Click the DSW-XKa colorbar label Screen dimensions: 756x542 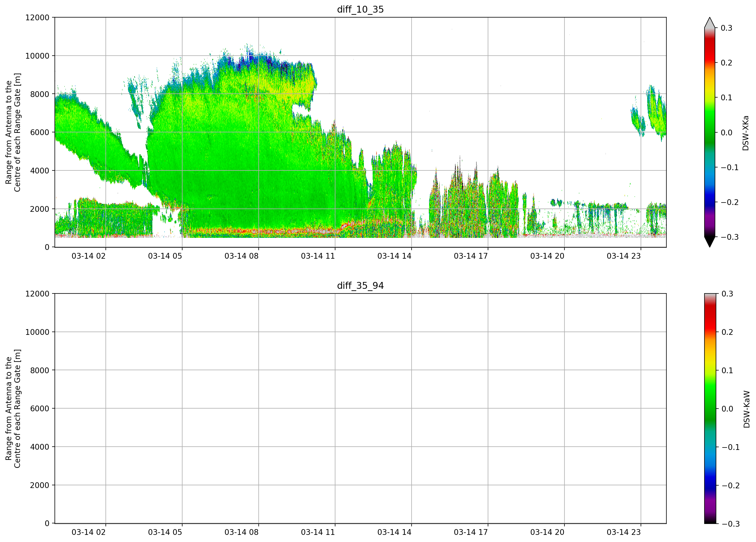point(746,133)
